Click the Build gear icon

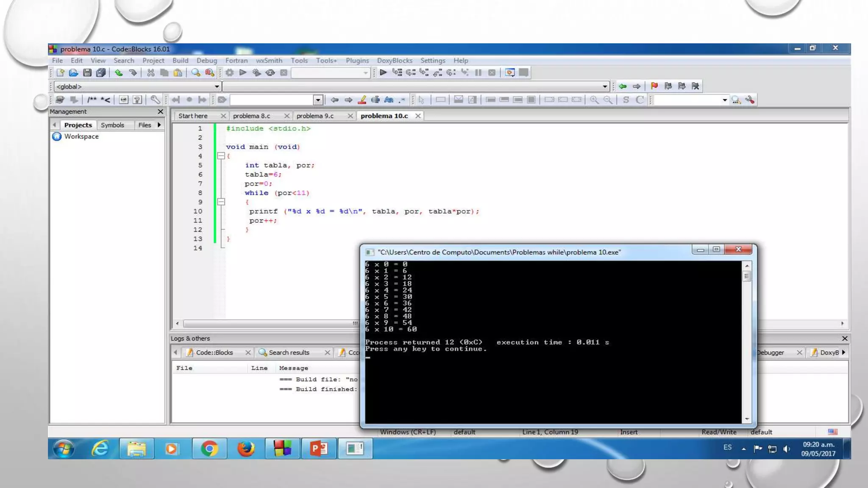click(229, 73)
